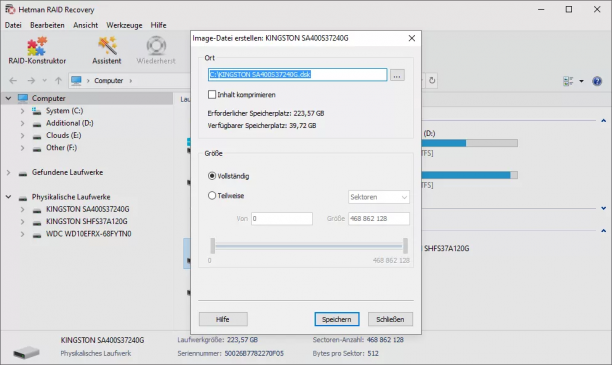Open the Werkzeuge menu
This screenshot has width=612, height=365.
124,25
